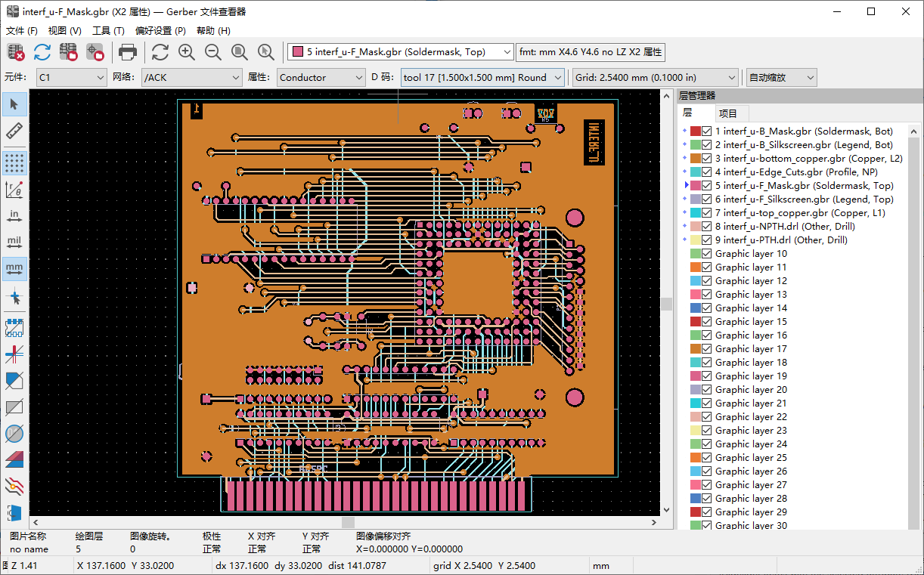Click the zoom in magnifier icon
This screenshot has width=924, height=575.
pyautogui.click(x=186, y=52)
